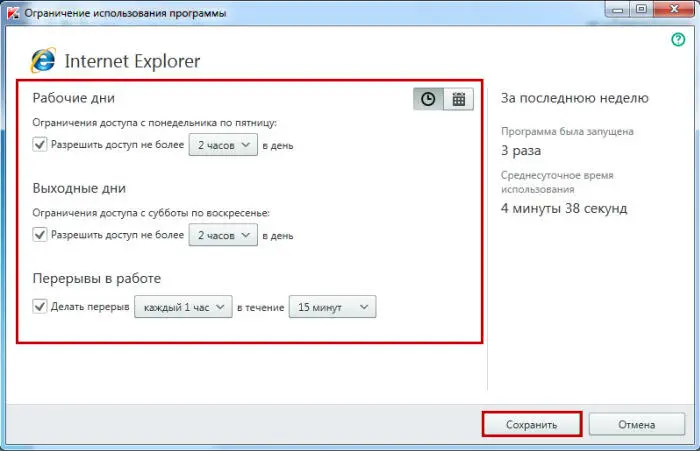This screenshot has width=700, height=451.
Task: Maximize the program restriction window
Action: coord(642,9)
